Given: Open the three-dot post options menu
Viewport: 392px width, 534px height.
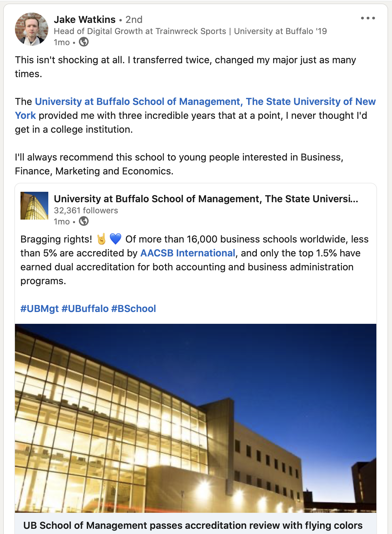Looking at the screenshot, I should (368, 18).
